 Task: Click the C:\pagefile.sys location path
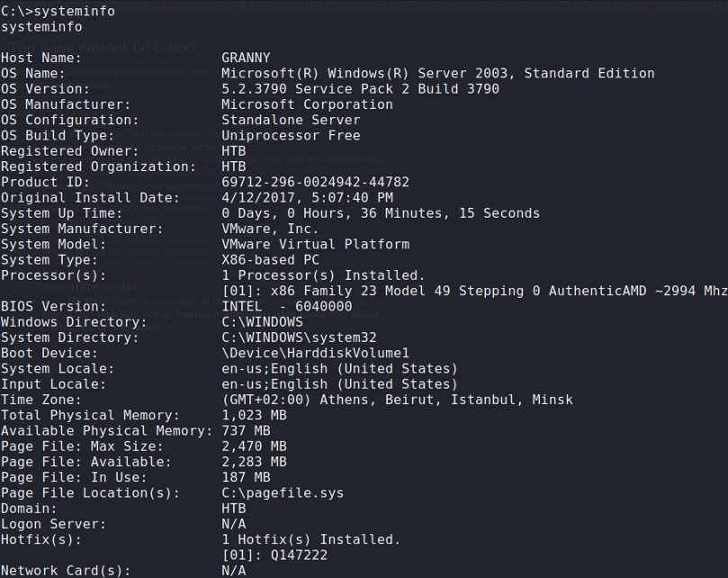click(283, 492)
